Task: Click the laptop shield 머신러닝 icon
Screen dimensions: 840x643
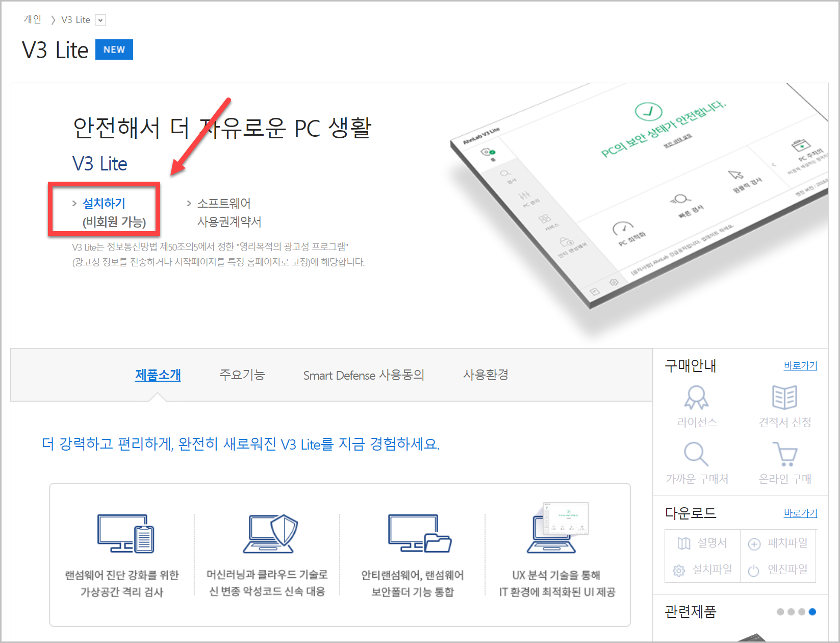Action: click(270, 533)
